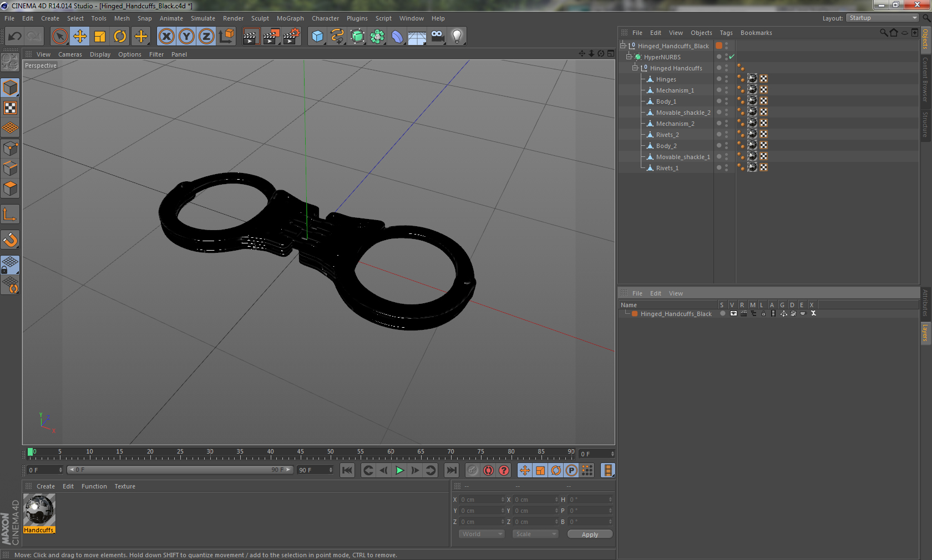Viewport: 932px width, 560px height.
Task: Click the 90 F end frame field
Action: (315, 470)
